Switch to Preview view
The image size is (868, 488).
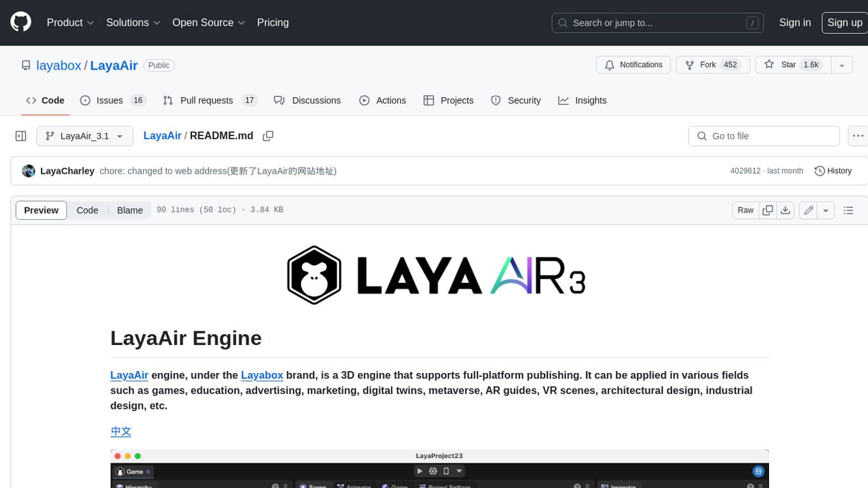41,210
